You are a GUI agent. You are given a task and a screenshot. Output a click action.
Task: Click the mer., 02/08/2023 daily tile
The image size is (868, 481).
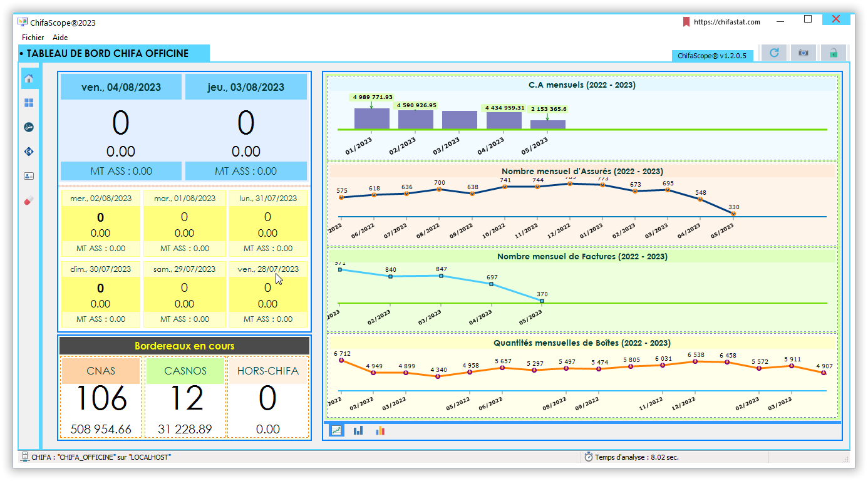pos(101,224)
